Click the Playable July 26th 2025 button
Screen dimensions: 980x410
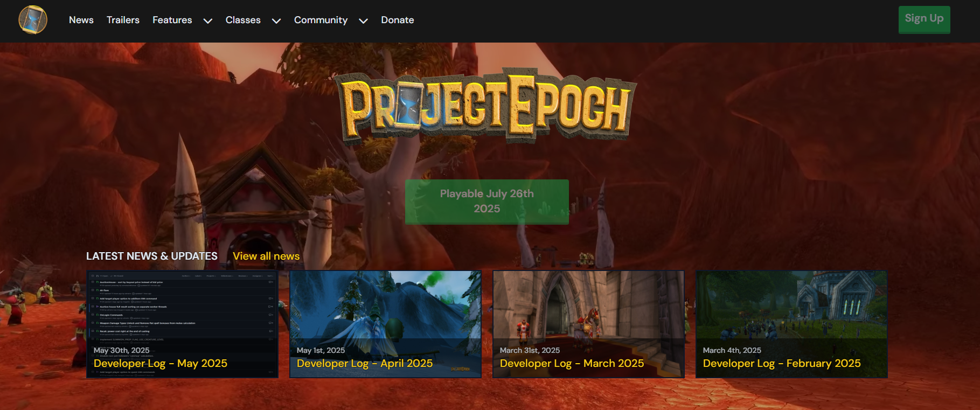487,201
